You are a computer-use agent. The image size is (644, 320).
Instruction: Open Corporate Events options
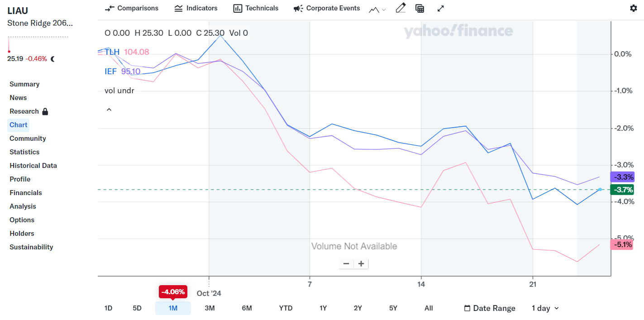(x=327, y=8)
